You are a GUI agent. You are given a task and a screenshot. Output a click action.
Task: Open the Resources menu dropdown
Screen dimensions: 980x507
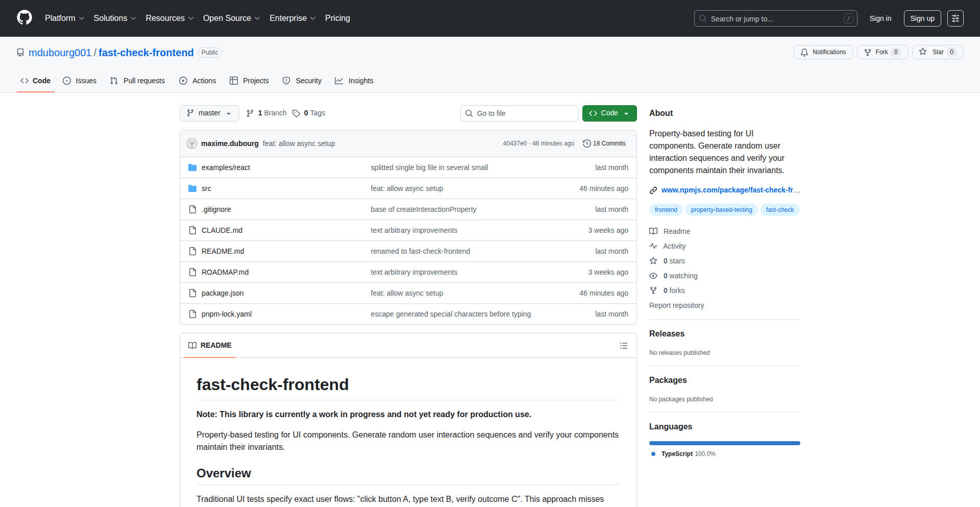[169, 18]
